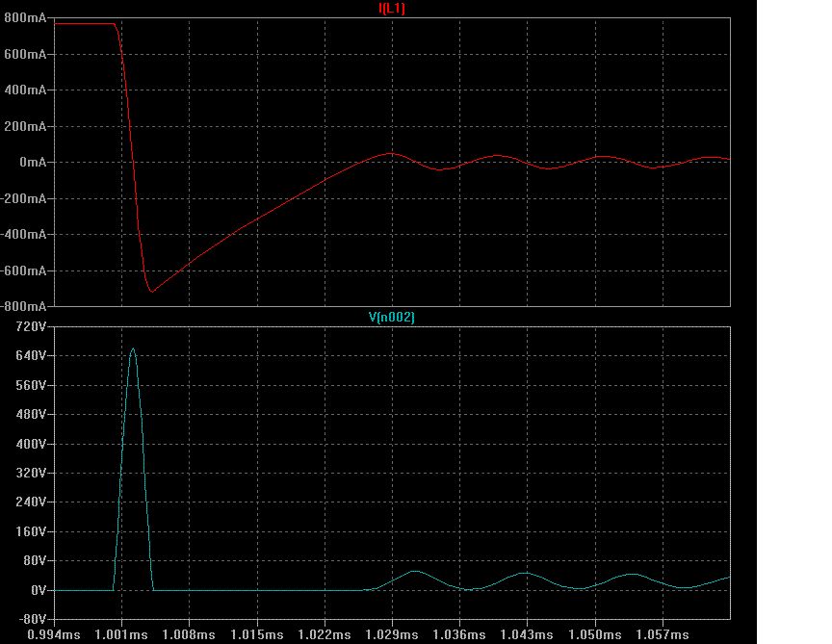Click the red current trace minimum point
The image size is (832, 644).
pyautogui.click(x=152, y=292)
